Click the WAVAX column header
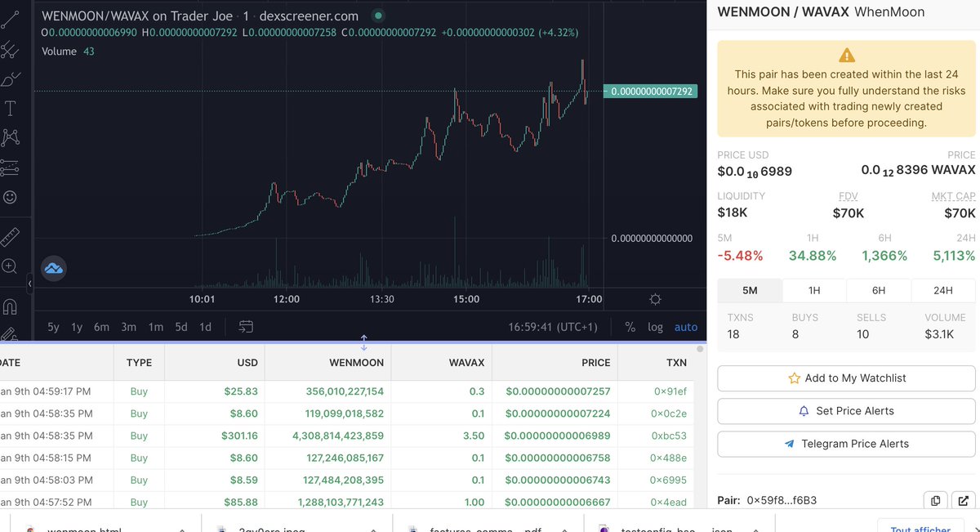The width and height of the screenshot is (980, 532). (442, 362)
